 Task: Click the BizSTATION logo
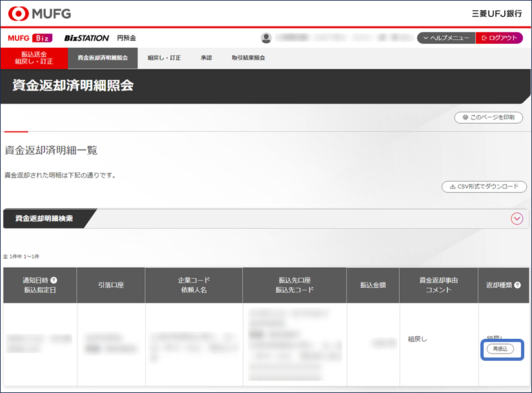point(86,38)
